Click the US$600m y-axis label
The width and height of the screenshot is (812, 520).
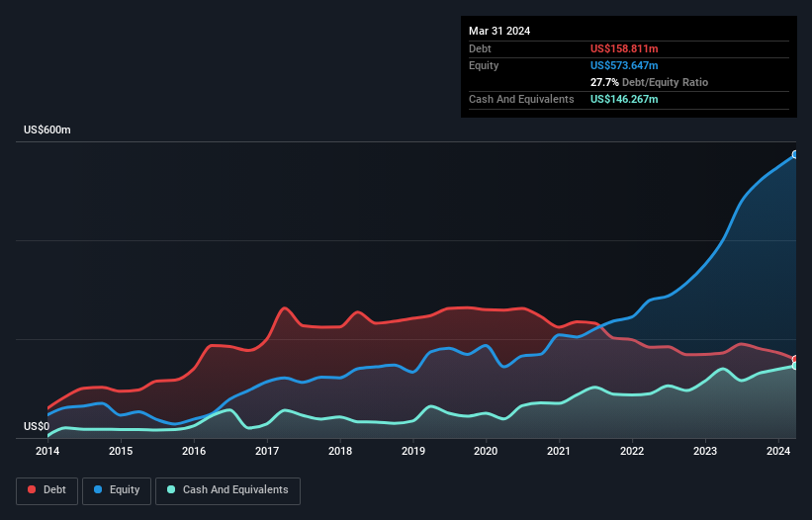(47, 130)
